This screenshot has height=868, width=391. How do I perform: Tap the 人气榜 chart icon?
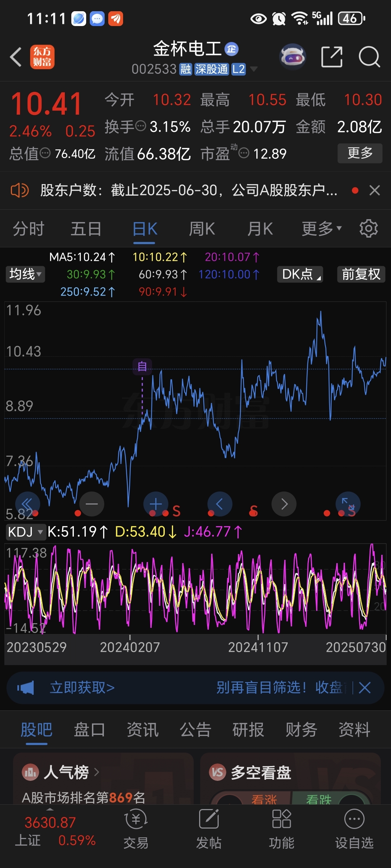(30, 773)
